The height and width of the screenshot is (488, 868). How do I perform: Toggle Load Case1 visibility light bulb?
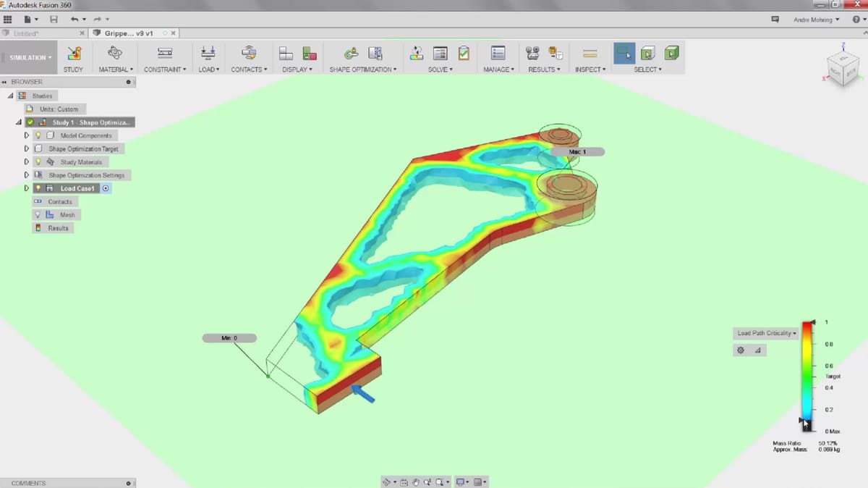point(38,188)
